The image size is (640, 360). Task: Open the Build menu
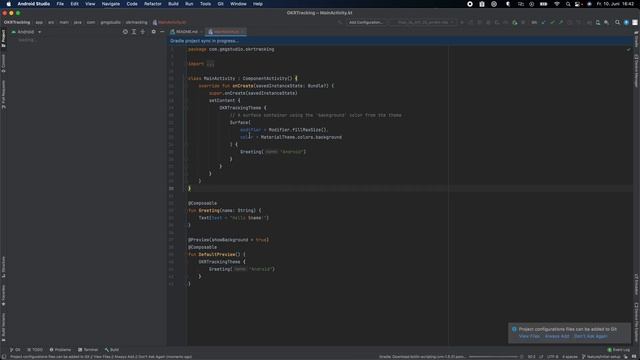tap(173, 4)
